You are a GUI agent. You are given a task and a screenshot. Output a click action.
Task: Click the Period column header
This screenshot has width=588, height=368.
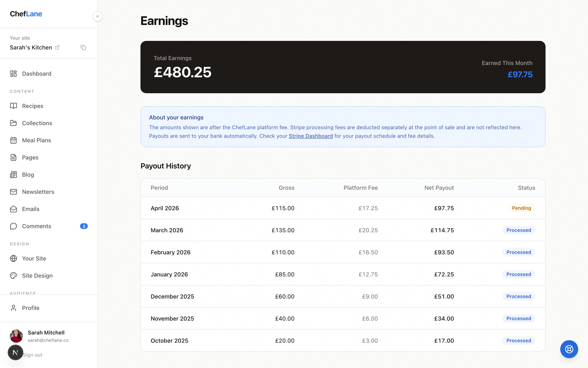pyautogui.click(x=159, y=188)
